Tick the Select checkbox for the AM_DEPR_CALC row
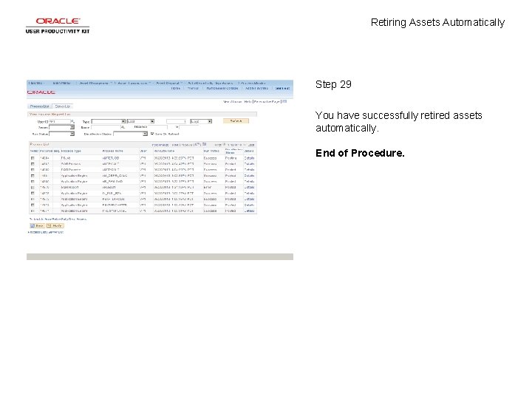Image resolution: width=532 pixels, height=399 pixels. [33, 176]
